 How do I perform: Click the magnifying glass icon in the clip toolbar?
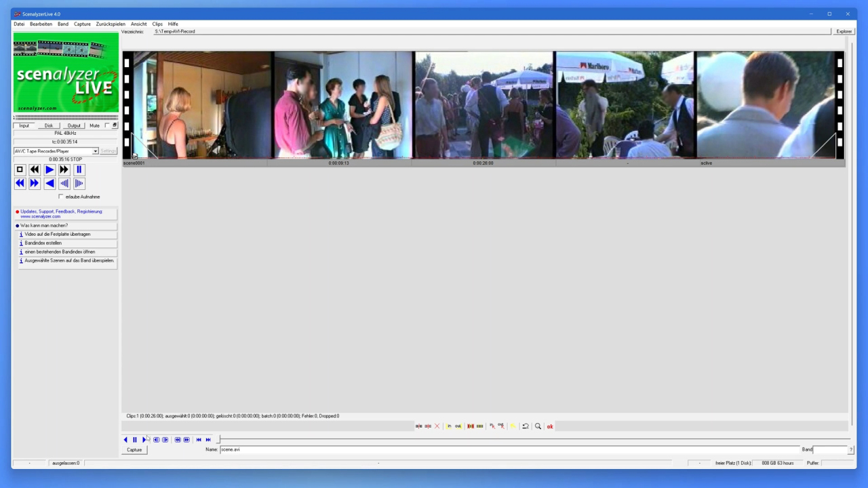tap(538, 426)
